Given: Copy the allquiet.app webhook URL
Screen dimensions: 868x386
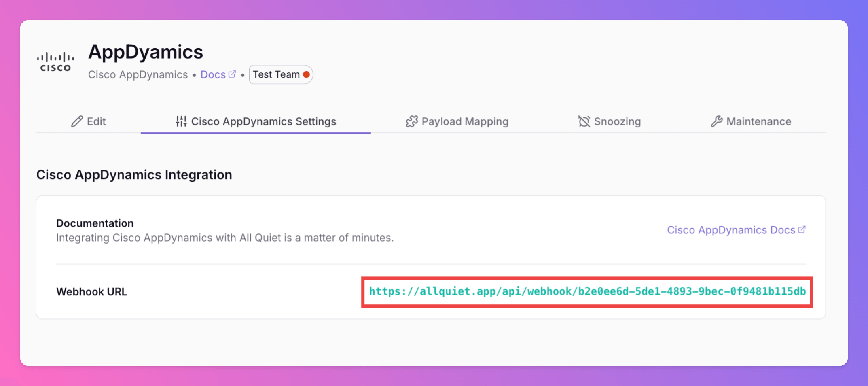Looking at the screenshot, I should click(587, 292).
